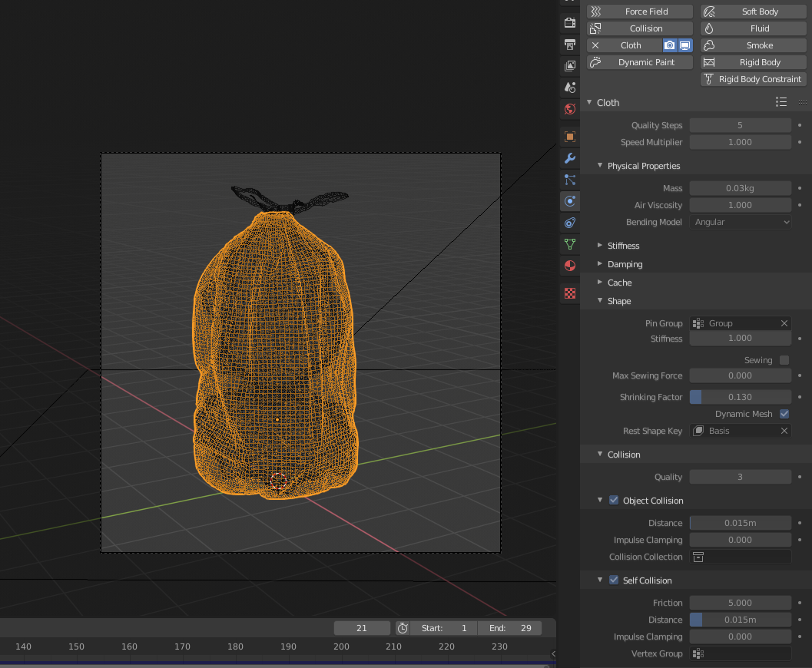Open the World properties tab
This screenshot has height=668, width=812.
(569, 109)
